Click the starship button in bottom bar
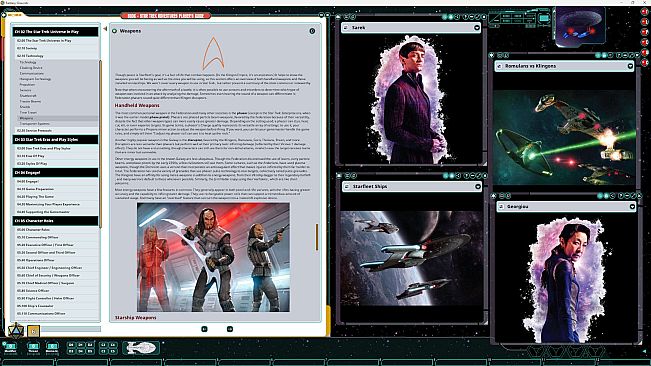651x366 pixels. [141, 347]
